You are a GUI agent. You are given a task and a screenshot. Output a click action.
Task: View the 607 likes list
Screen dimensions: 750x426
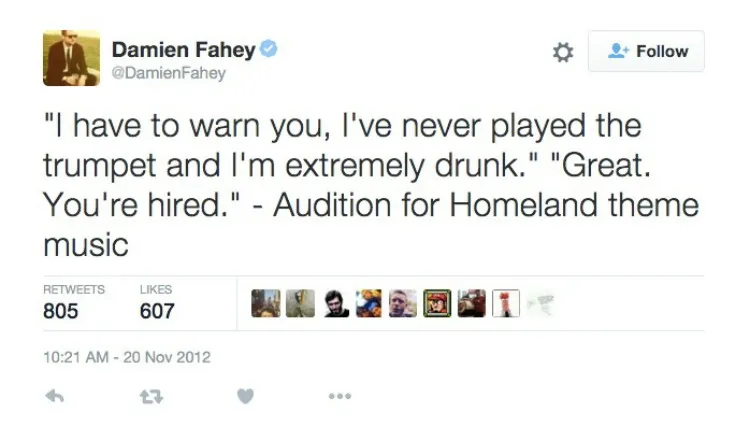[157, 303]
